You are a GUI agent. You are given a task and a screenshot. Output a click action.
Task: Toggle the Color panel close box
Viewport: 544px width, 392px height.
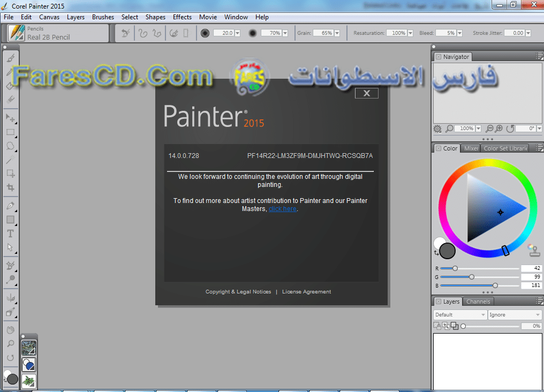439,148
